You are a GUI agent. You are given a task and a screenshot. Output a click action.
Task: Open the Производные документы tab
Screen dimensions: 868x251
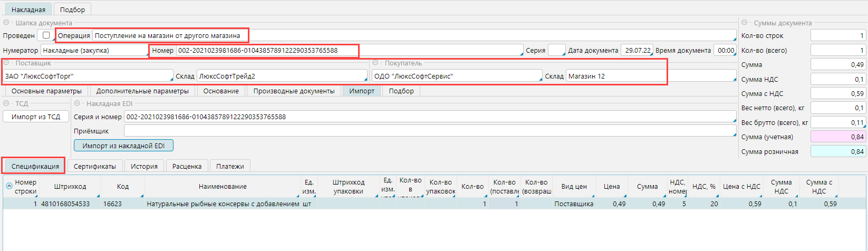(294, 91)
